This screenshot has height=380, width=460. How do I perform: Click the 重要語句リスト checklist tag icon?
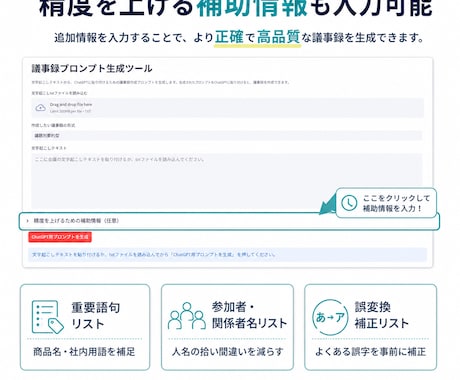[48, 317]
